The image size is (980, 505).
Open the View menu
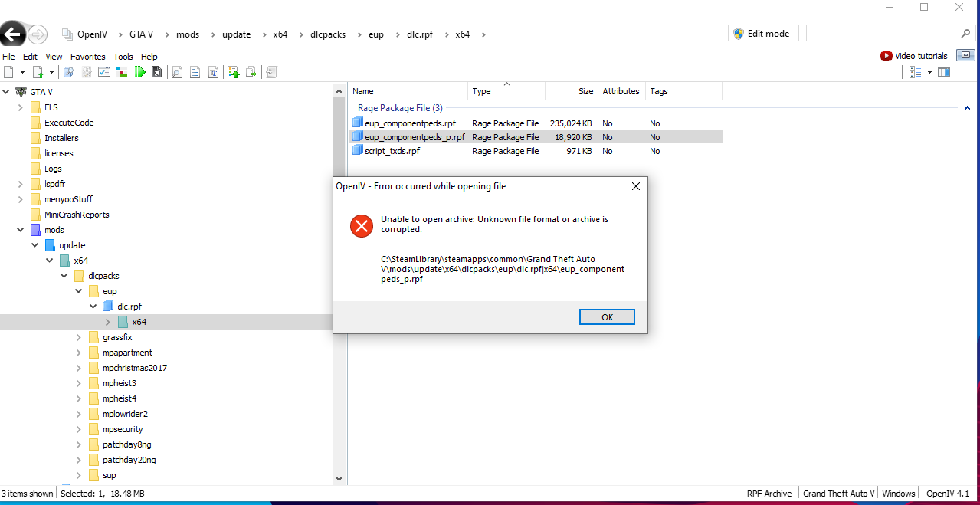54,57
